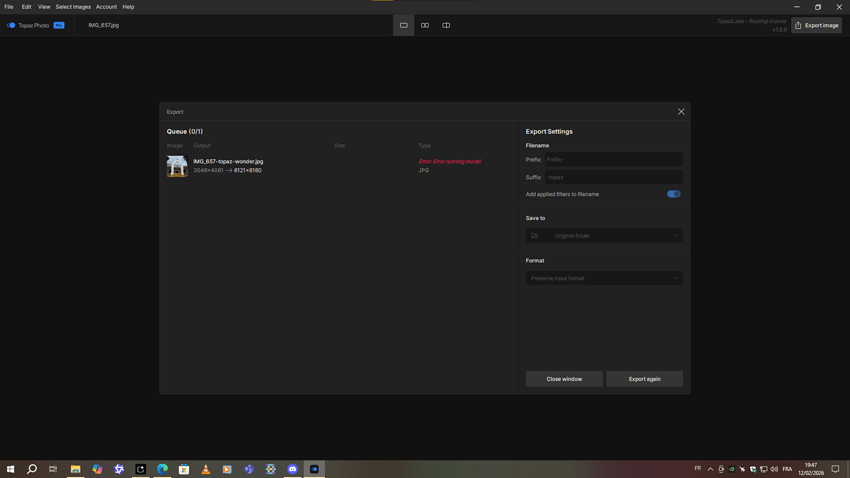850x478 pixels.
Task: Select IMG_657 thumbnail in export queue
Action: click(x=177, y=166)
